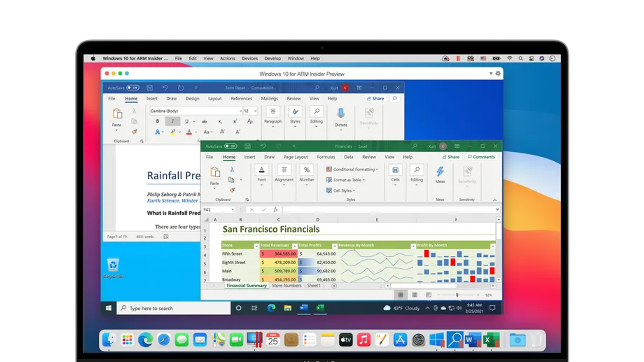
Task: Apply the red font color in Word
Action: coord(189,132)
